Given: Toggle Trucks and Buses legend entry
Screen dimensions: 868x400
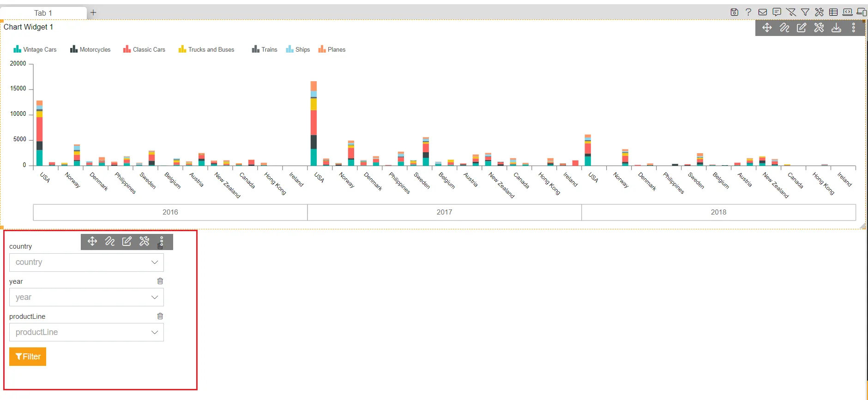Looking at the screenshot, I should pyautogui.click(x=206, y=49).
